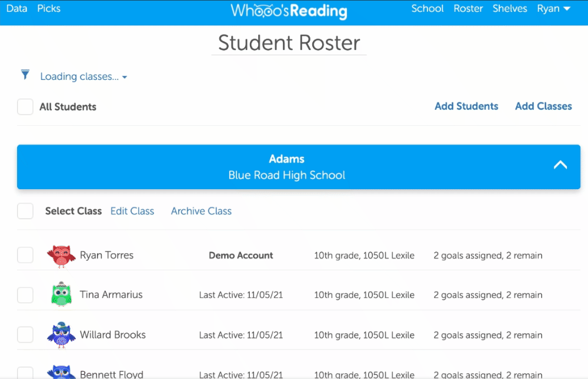Image resolution: width=588 pixels, height=379 pixels.
Task: Click the Archive Class link
Action: tap(201, 211)
